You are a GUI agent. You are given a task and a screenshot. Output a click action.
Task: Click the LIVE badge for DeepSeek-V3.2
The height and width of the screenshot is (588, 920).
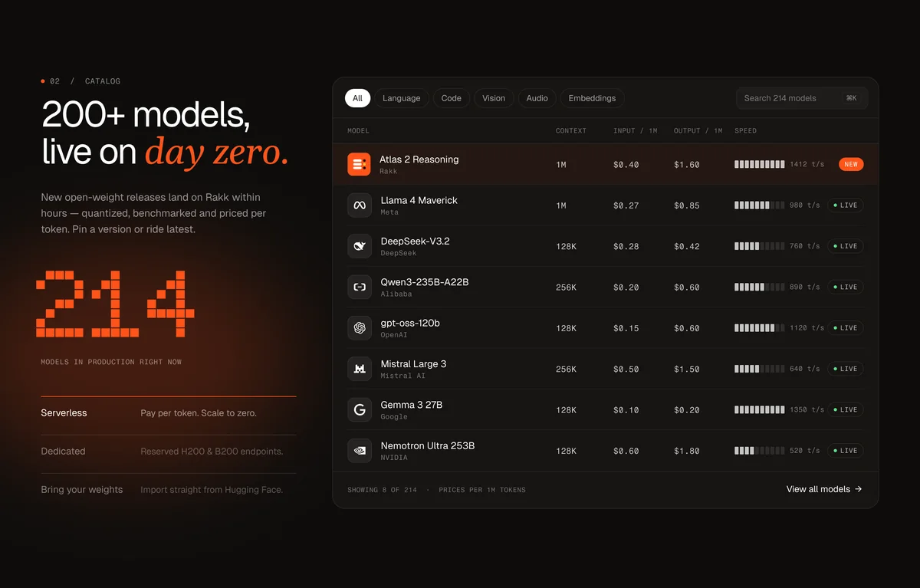click(x=846, y=246)
